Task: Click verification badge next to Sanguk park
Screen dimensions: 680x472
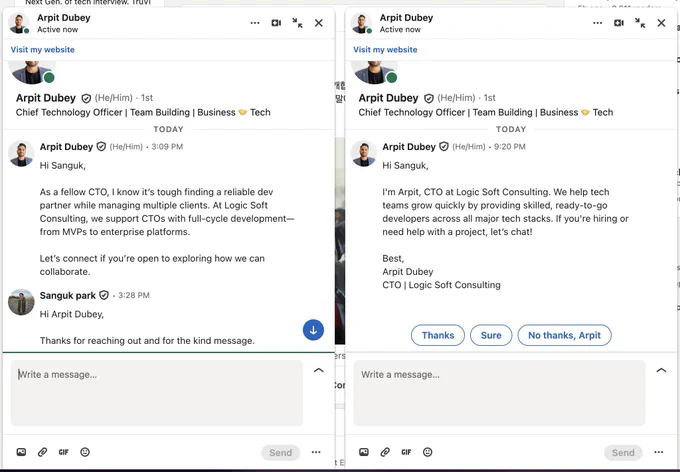Action: (104, 295)
